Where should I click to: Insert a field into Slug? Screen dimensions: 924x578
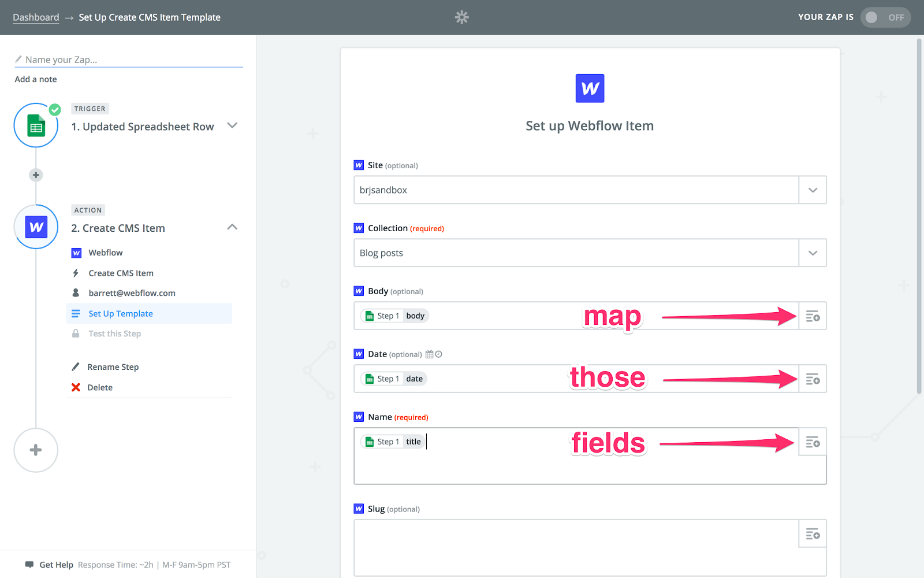tap(813, 534)
